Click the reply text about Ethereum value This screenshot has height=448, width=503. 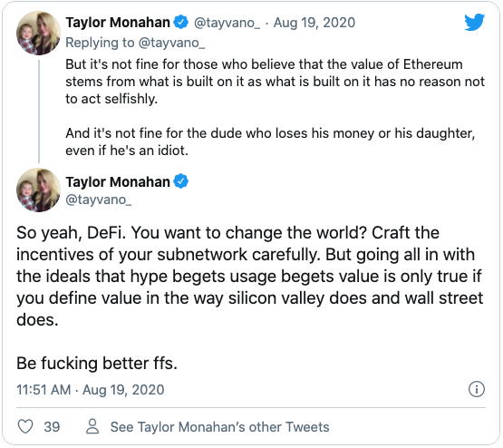point(275,82)
